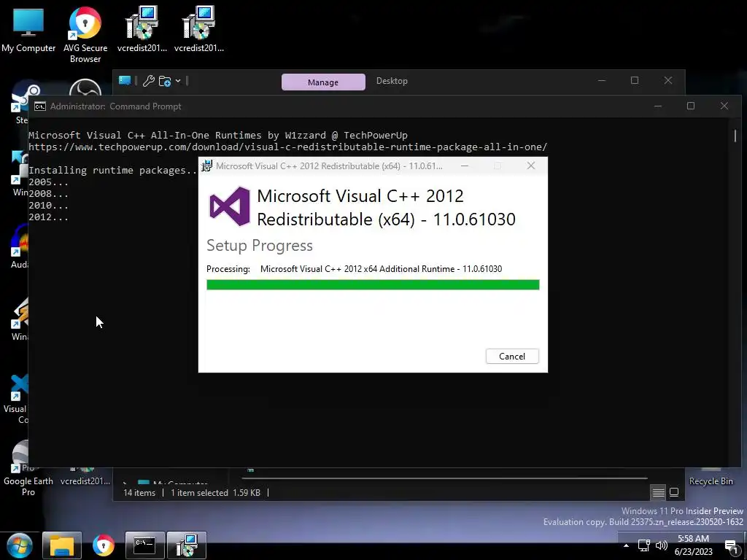Select the Recycle Bin desktop icon
747x560 pixels.
point(711,478)
